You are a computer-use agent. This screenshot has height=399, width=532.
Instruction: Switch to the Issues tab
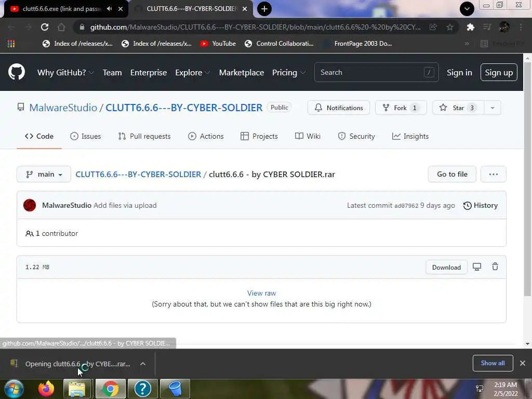[86, 137]
